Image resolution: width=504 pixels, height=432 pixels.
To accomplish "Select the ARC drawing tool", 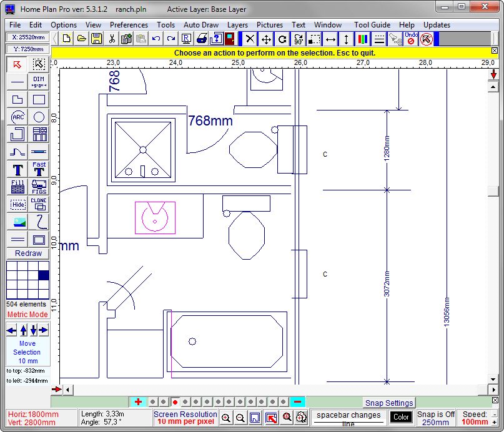I will [17, 117].
